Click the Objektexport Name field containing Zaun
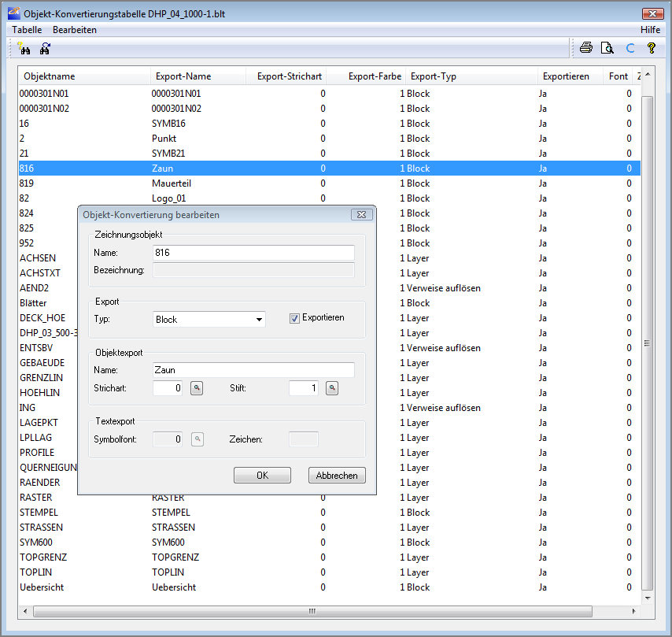 click(253, 370)
